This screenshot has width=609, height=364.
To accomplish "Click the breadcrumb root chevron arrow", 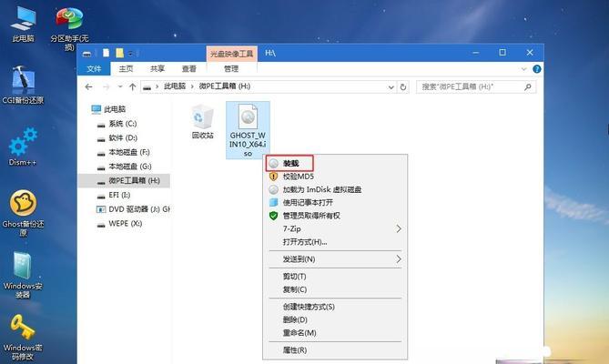I will [x=157, y=86].
